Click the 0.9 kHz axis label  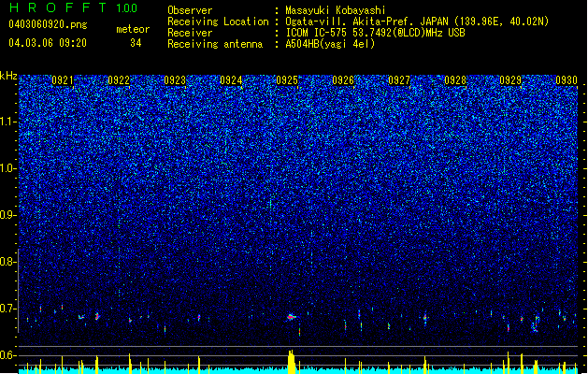(8, 215)
